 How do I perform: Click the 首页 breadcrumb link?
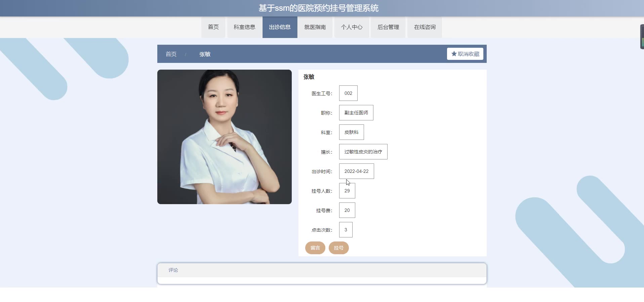click(x=171, y=54)
